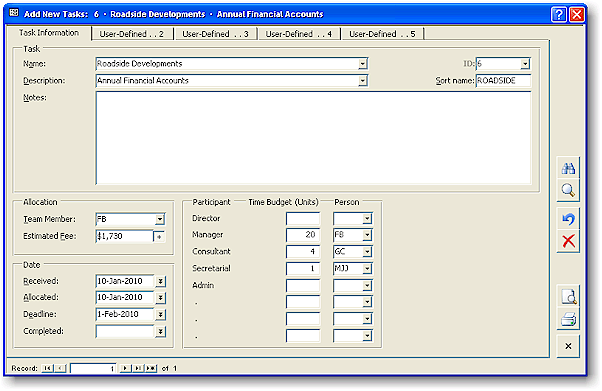Click the Allocated date field

point(125,297)
